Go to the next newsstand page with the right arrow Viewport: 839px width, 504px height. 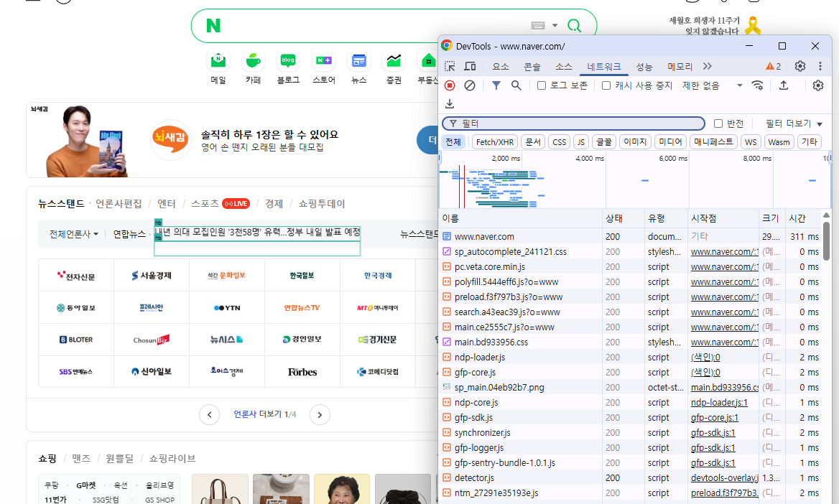tap(320, 415)
